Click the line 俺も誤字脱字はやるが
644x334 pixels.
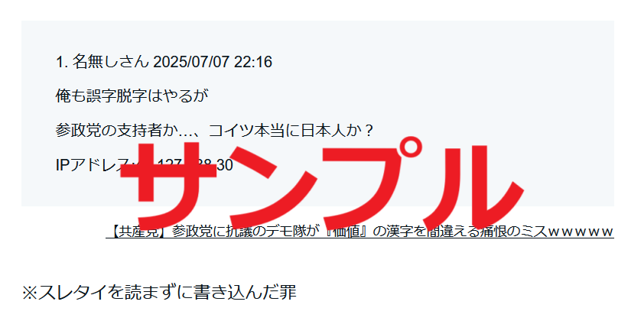pos(132,96)
